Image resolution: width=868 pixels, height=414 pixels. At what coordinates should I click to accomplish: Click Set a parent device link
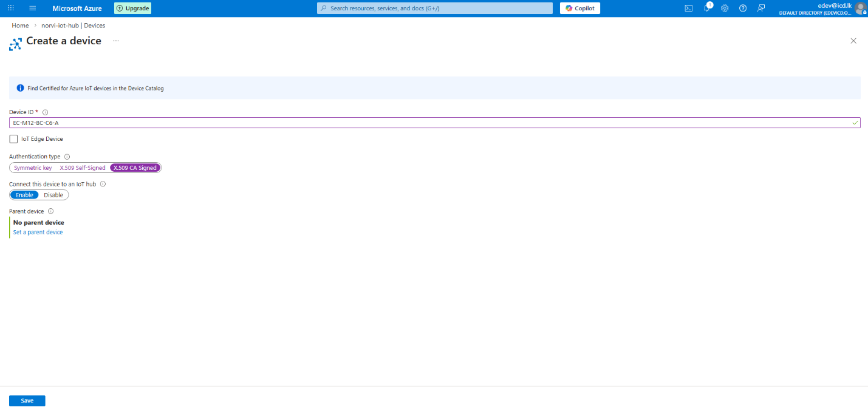click(x=38, y=232)
